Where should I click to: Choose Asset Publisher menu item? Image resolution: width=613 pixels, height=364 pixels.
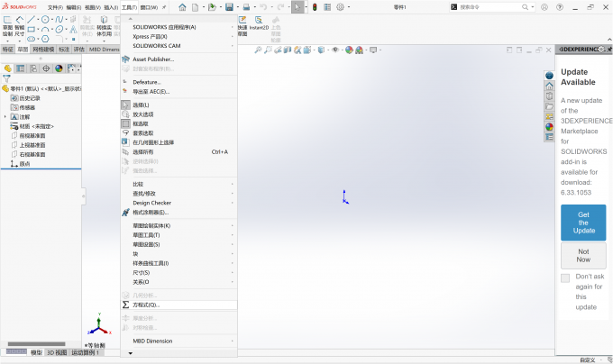click(179, 59)
